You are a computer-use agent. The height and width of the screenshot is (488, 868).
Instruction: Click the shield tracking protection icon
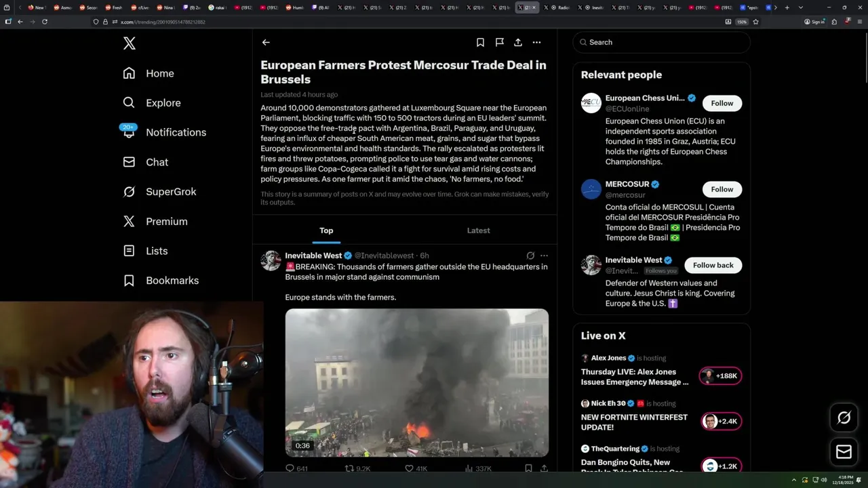[x=96, y=22]
